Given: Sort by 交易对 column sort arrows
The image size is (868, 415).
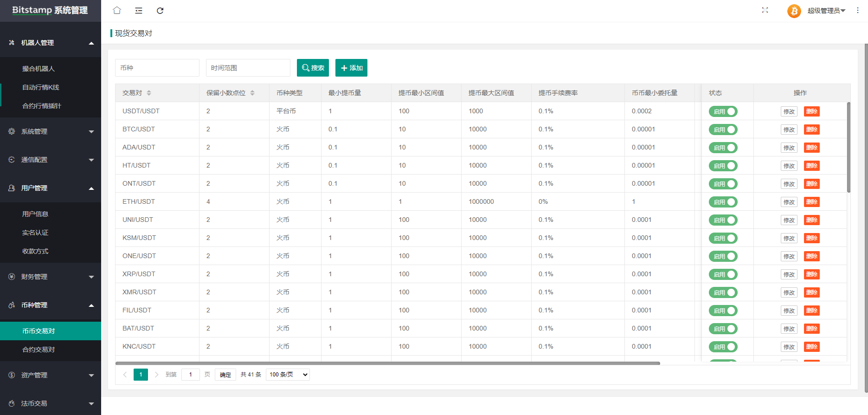Looking at the screenshot, I should coord(149,93).
